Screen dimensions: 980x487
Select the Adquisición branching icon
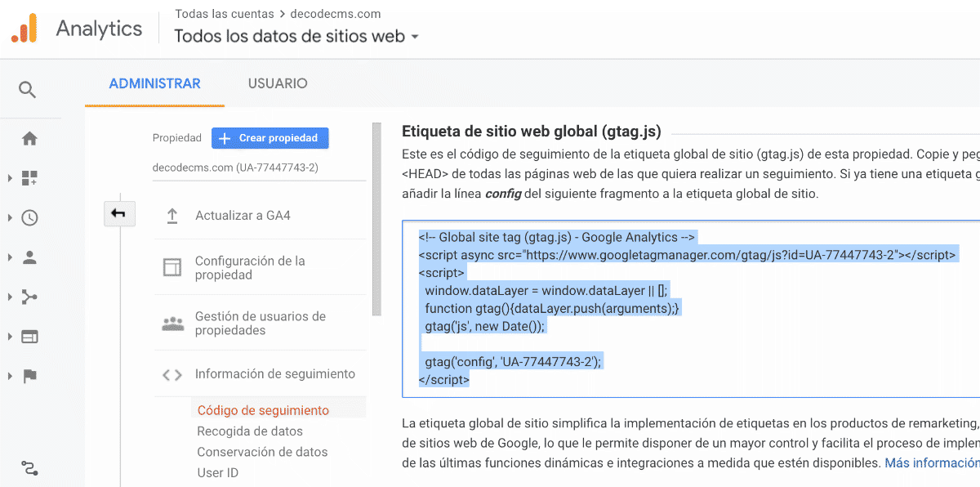[x=29, y=297]
